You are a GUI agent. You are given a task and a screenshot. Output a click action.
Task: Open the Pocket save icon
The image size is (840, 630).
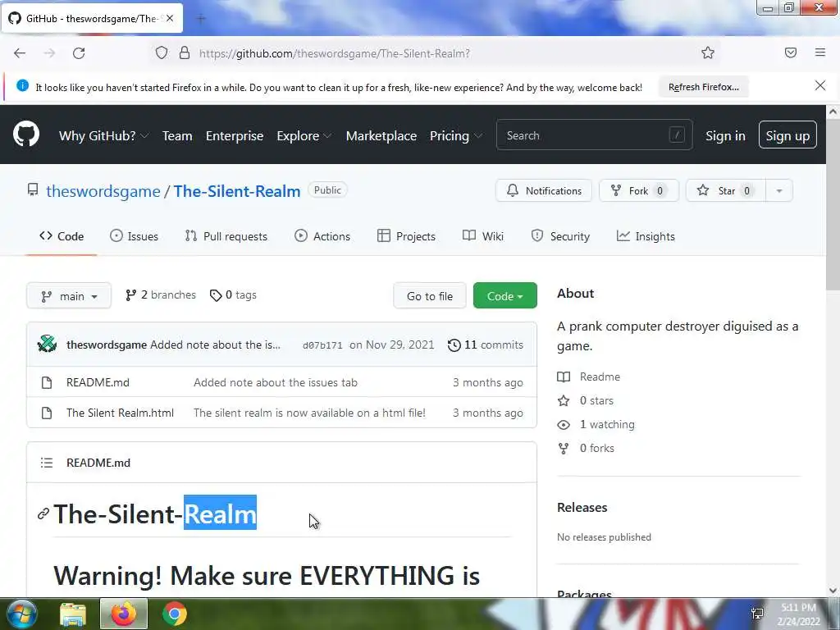[791, 52]
